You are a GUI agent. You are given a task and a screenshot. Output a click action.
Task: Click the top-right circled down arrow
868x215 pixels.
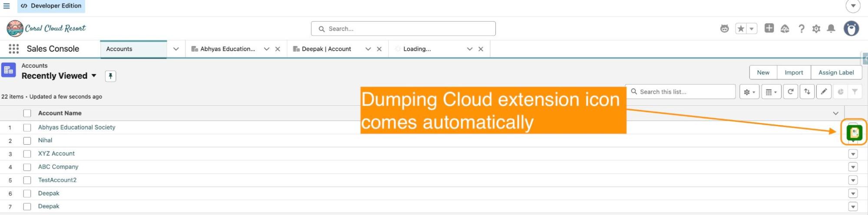(x=853, y=6)
